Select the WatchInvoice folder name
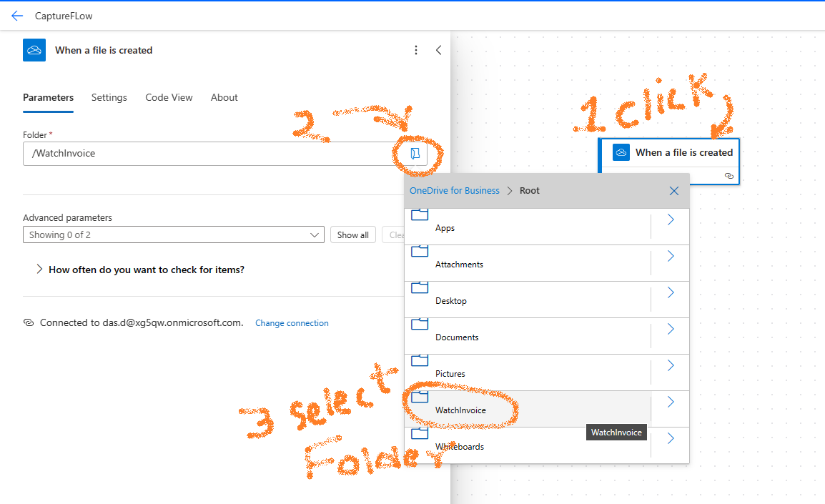825x504 pixels. 461,410
